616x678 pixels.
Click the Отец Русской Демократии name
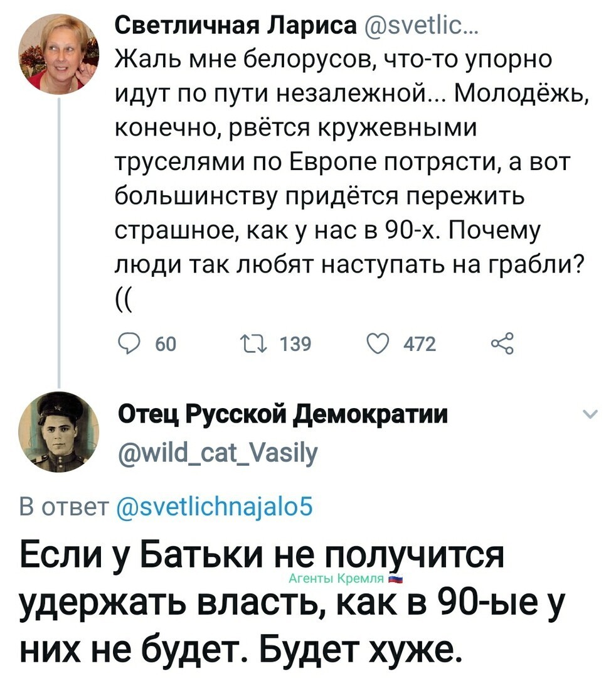tap(283, 415)
